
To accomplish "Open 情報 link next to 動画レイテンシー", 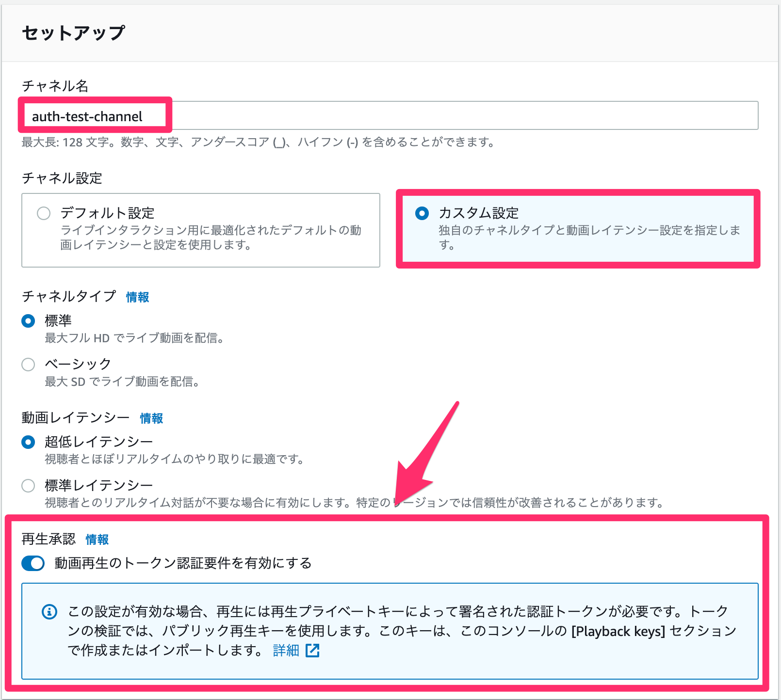I will [150, 418].
